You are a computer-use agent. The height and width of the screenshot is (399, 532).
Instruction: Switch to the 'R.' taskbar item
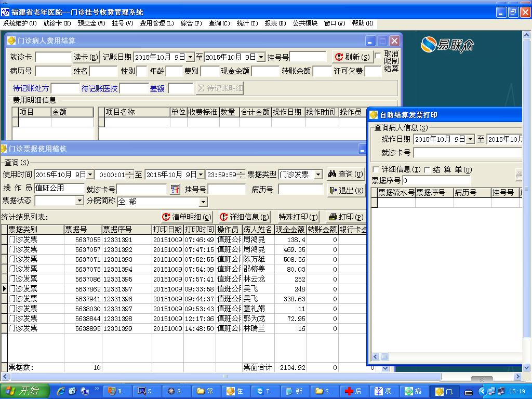116,391
